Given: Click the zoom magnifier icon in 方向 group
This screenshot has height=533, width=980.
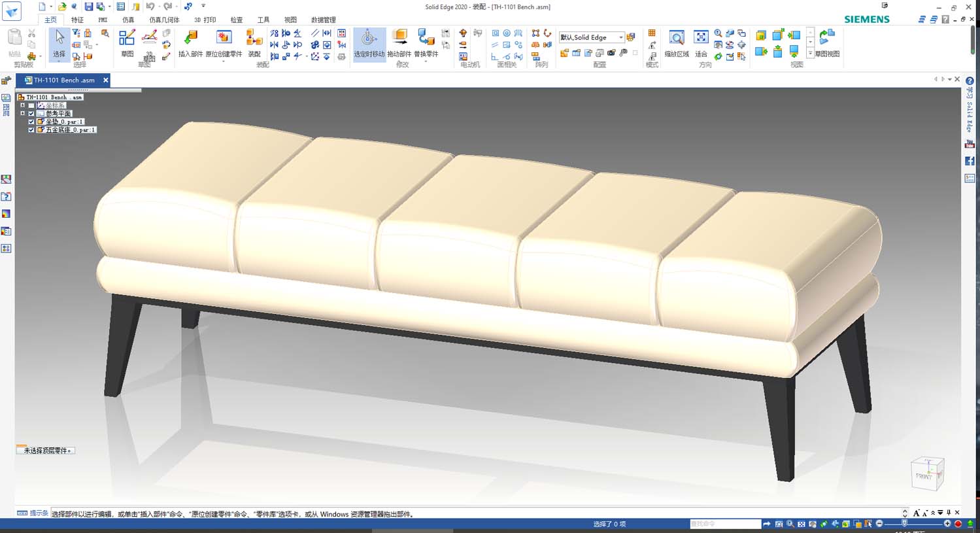Looking at the screenshot, I should 718,33.
